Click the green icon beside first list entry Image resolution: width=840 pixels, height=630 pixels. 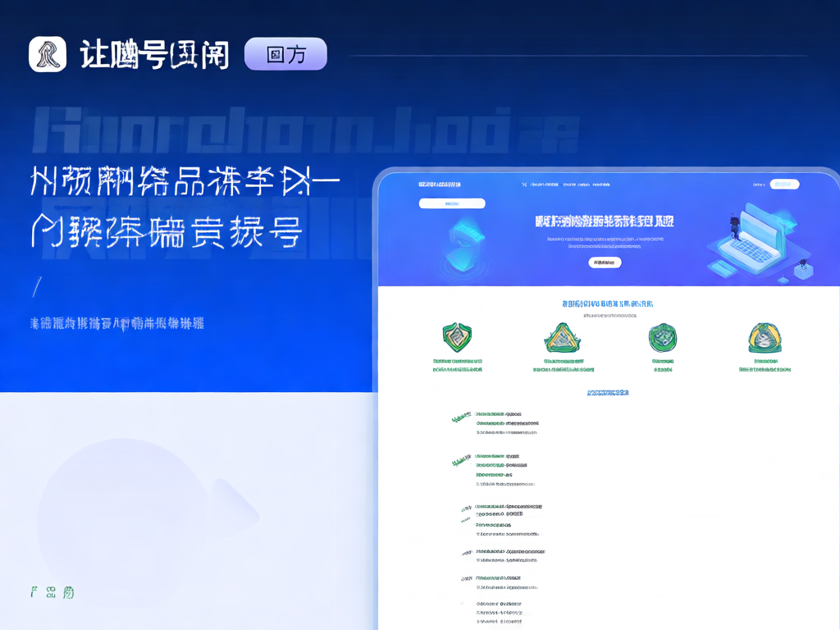tap(461, 418)
